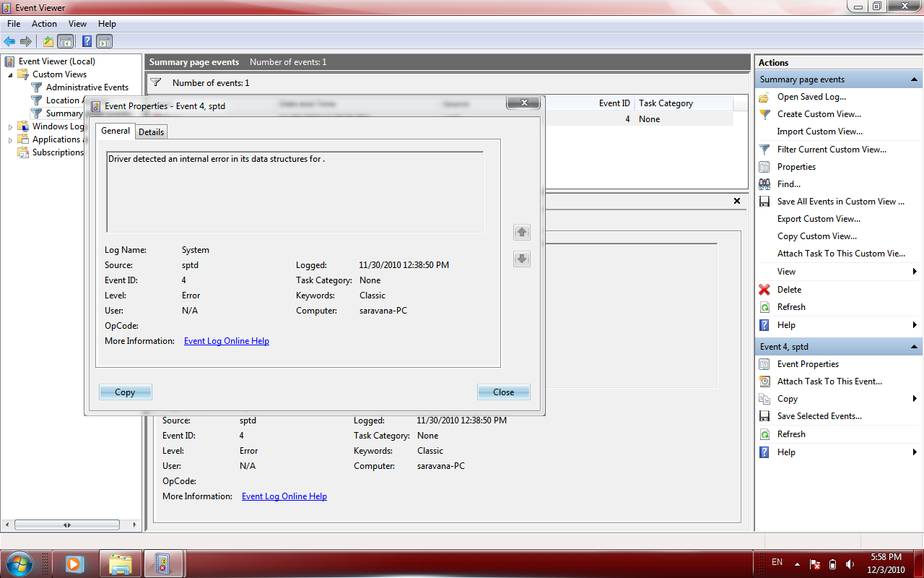Switch to the Details tab

click(152, 131)
